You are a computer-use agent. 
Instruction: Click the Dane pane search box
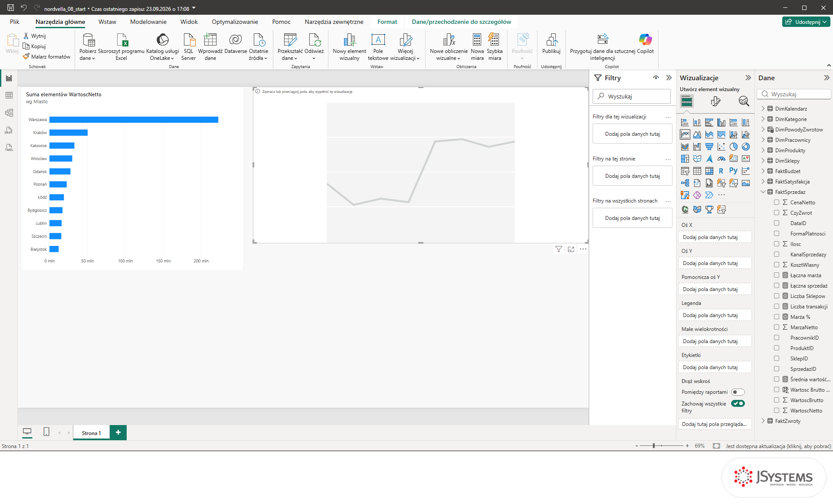coord(794,94)
